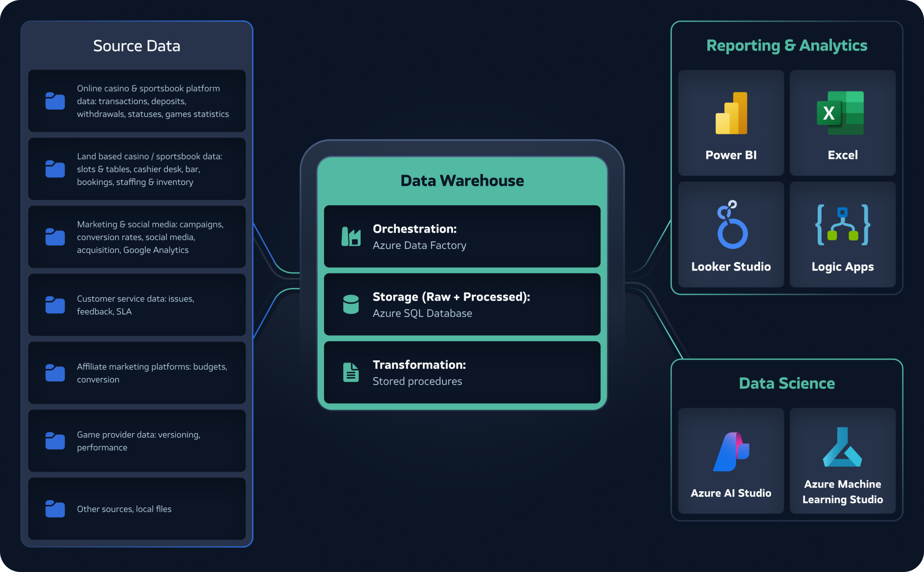The image size is (924, 572).
Task: Click the 'Stored procedures' text
Action: click(418, 381)
